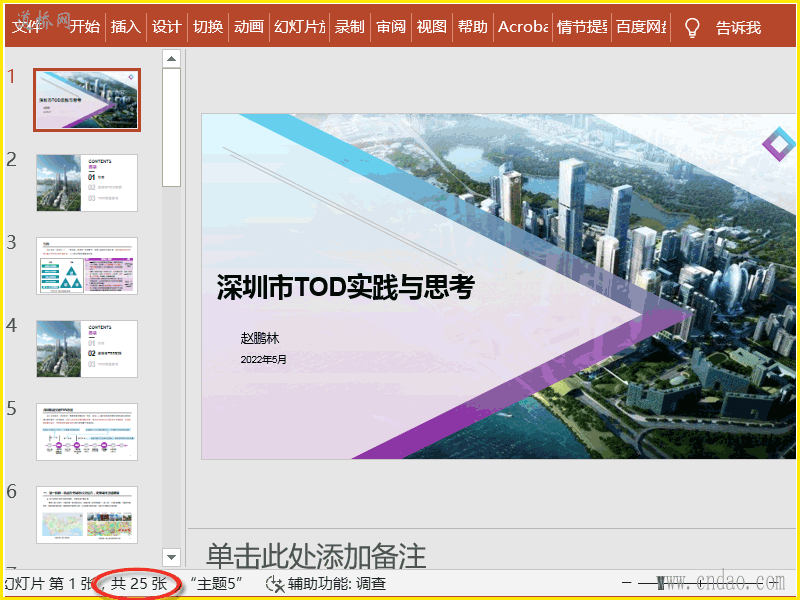Screen dimensions: 800x600
Task: Click thumbnail pane scroll up arrow
Action: coord(171,59)
